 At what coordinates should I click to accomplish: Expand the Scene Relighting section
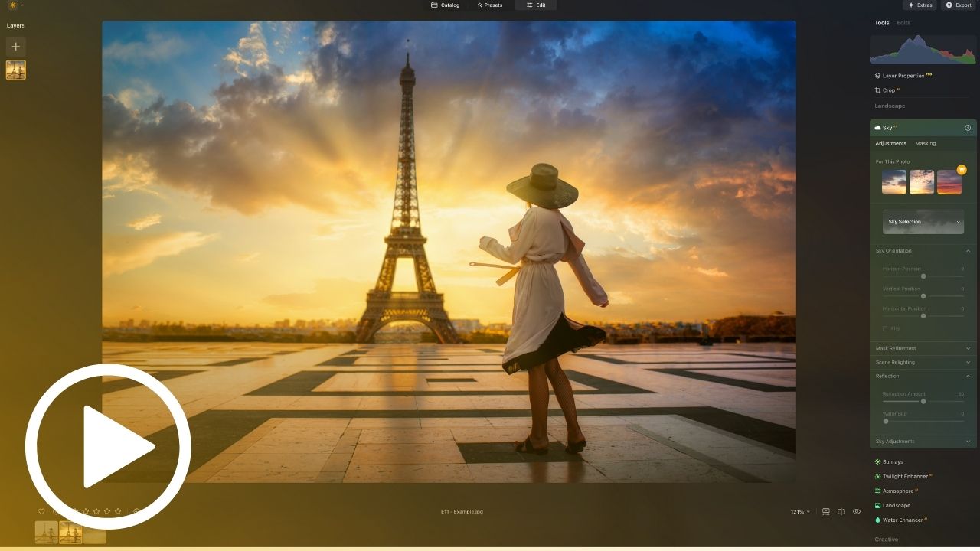pyautogui.click(x=923, y=362)
